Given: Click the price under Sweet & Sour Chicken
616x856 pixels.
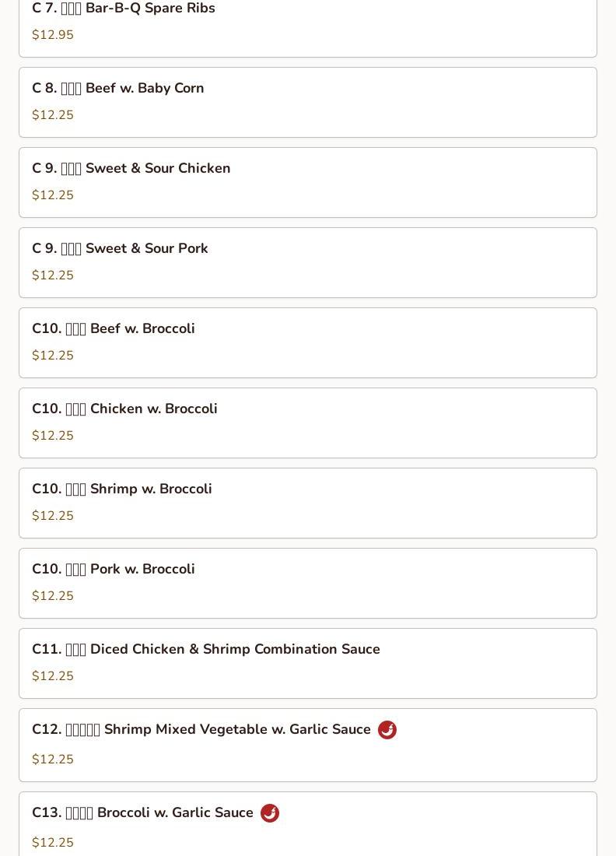Looking at the screenshot, I should coord(53,195).
